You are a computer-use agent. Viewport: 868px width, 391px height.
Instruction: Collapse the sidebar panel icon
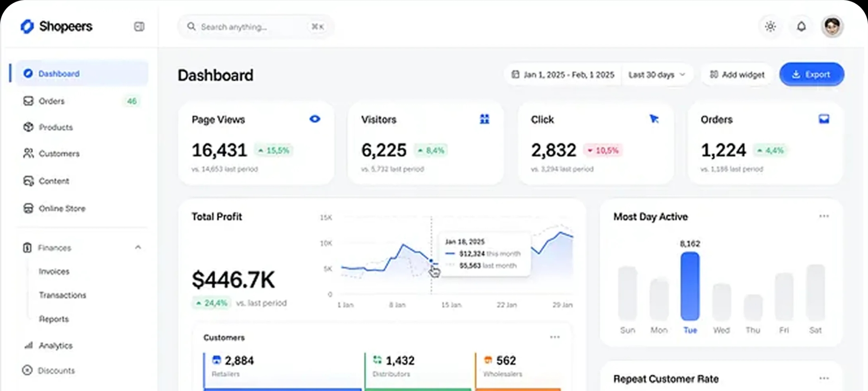(139, 27)
